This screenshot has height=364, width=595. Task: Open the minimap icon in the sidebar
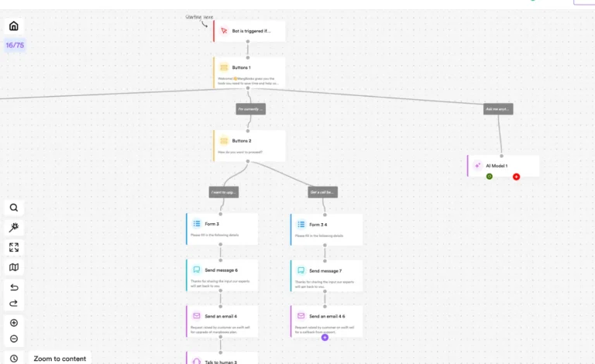[14, 267]
